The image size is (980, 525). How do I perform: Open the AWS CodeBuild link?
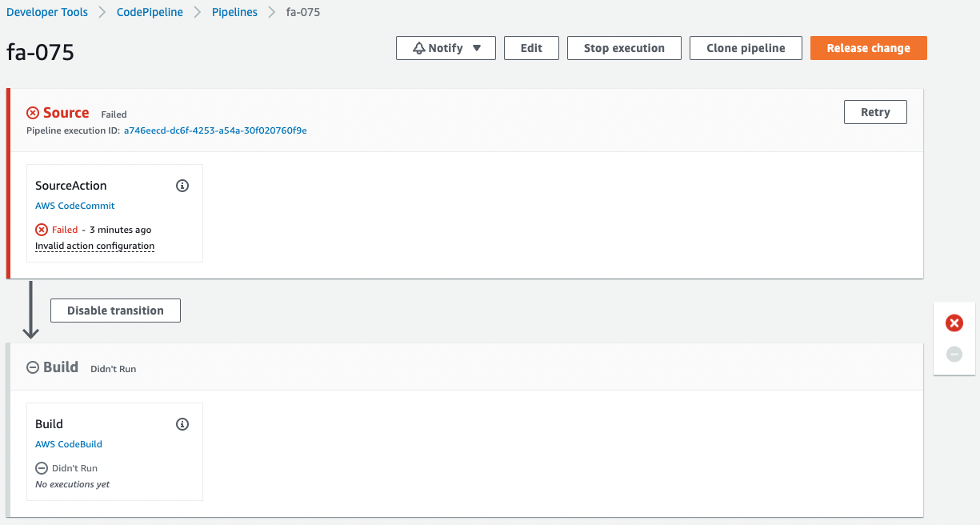pyautogui.click(x=69, y=444)
